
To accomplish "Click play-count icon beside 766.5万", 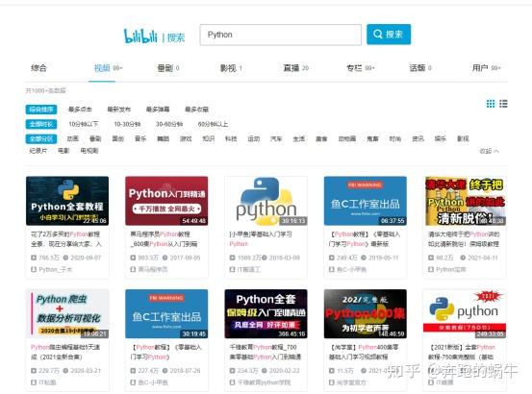I will [34, 258].
